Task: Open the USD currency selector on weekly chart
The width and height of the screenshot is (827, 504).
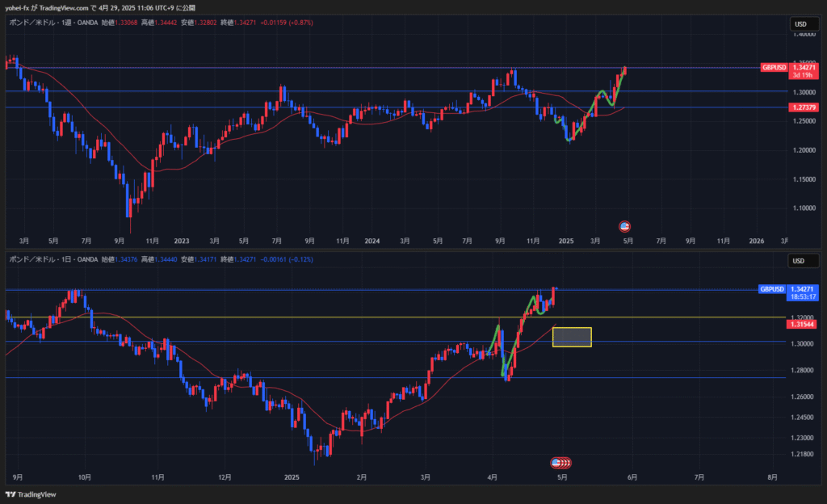Action: click(800, 24)
